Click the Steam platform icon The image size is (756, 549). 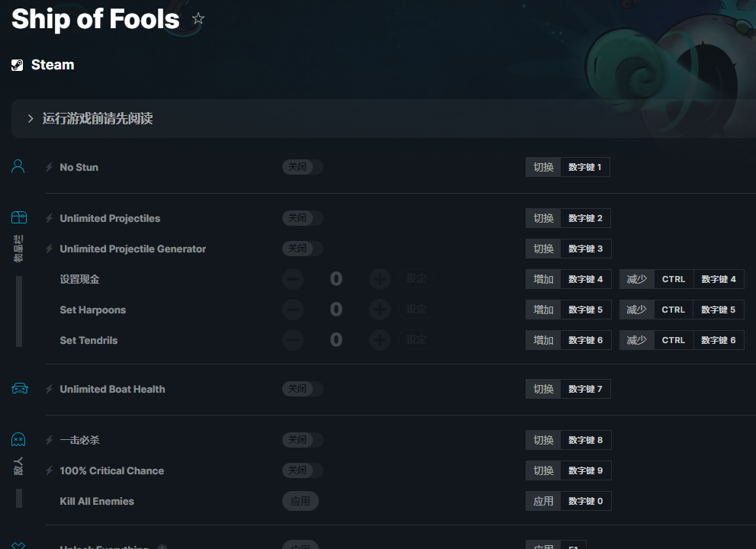point(18,66)
